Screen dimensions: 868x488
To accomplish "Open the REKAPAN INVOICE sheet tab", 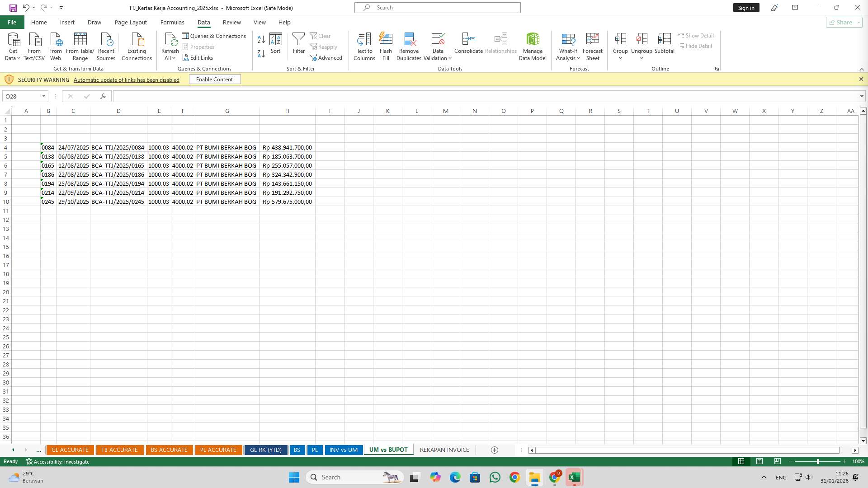I will 444,450.
